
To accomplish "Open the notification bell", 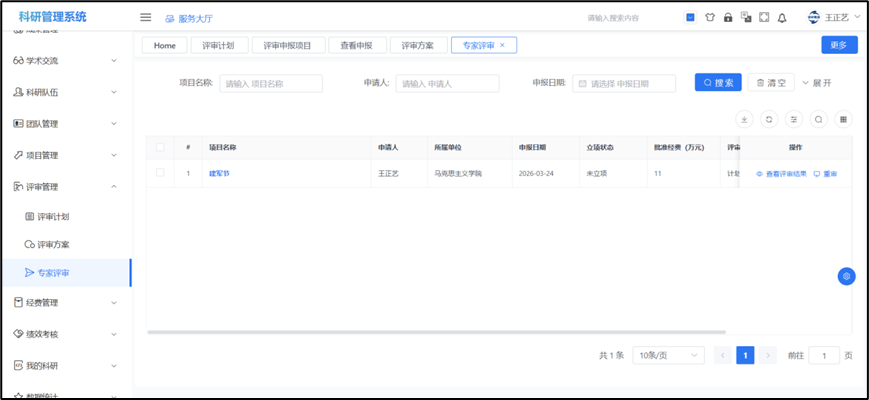I will [x=782, y=17].
